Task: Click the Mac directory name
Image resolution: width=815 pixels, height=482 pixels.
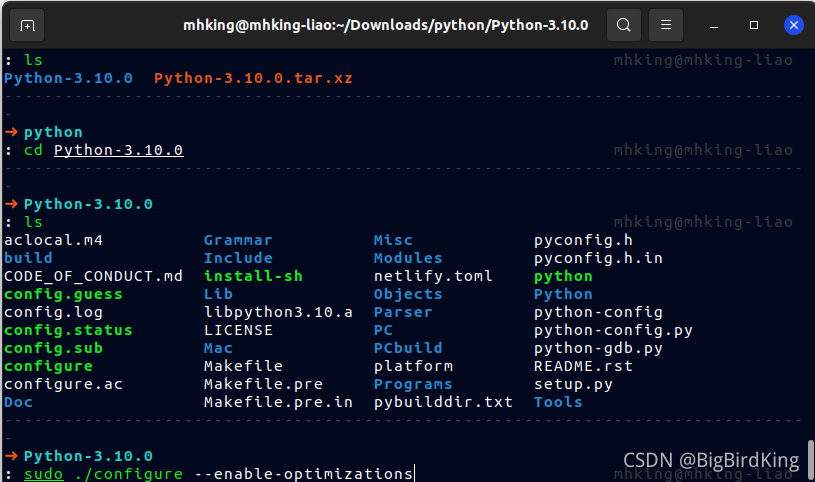Action: (218, 348)
